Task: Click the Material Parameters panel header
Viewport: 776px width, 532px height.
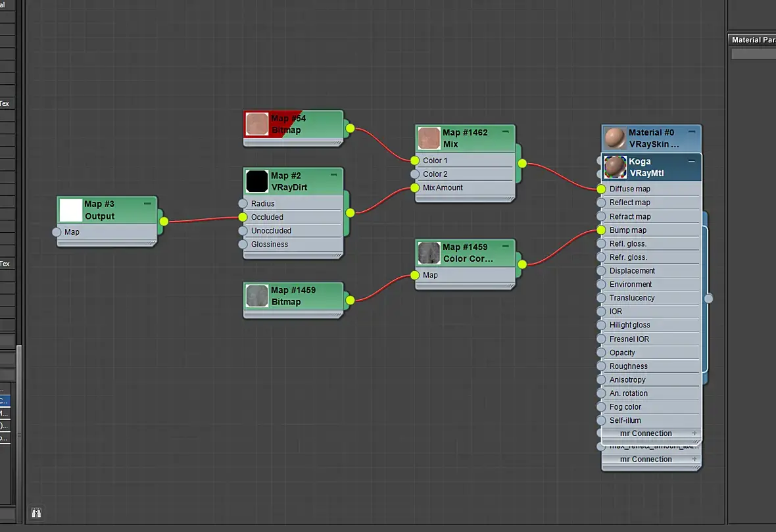Action: click(752, 39)
